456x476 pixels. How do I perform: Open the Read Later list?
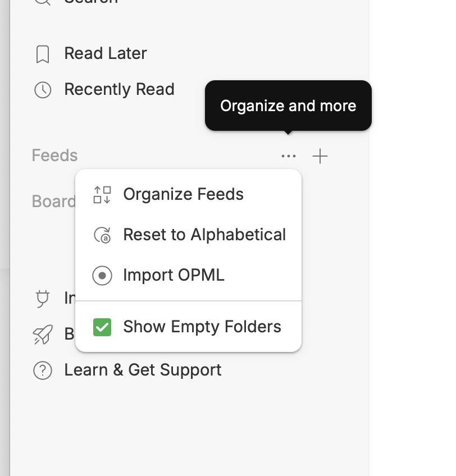tap(106, 53)
